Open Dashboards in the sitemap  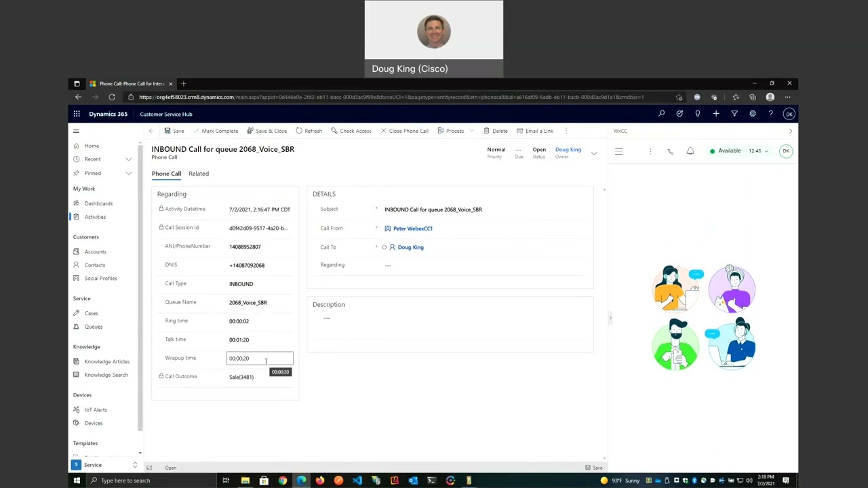(x=98, y=203)
